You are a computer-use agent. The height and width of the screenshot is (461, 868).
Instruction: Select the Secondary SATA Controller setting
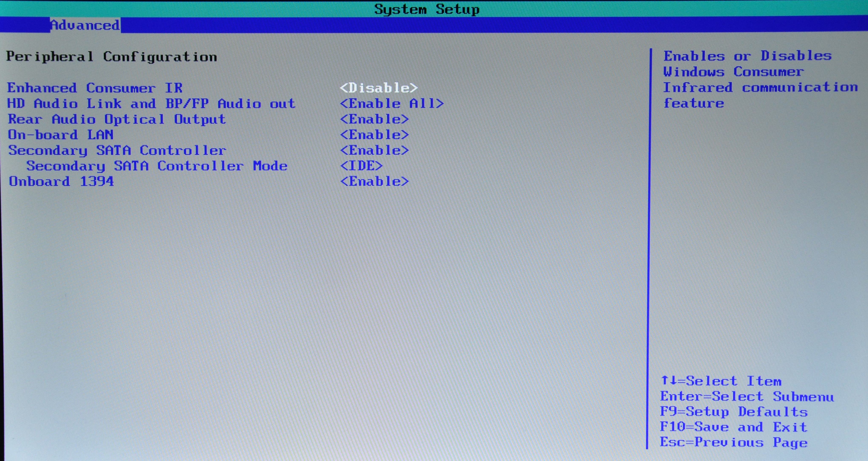click(x=117, y=150)
